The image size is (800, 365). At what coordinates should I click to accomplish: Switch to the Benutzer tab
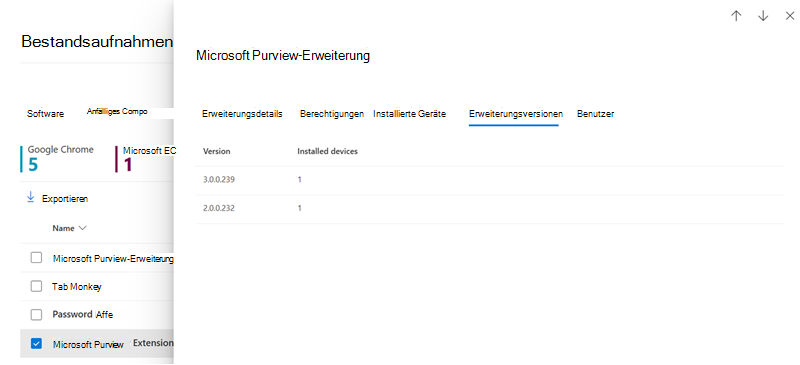pyautogui.click(x=595, y=114)
